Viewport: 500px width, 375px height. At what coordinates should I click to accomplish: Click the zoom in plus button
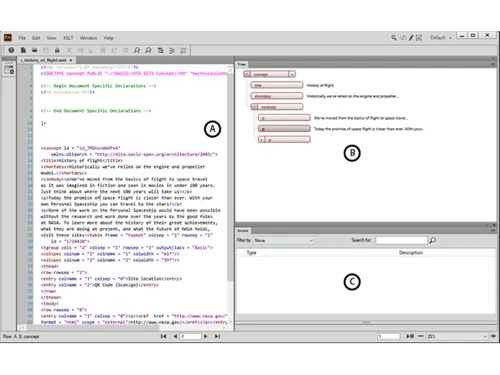click(493, 336)
